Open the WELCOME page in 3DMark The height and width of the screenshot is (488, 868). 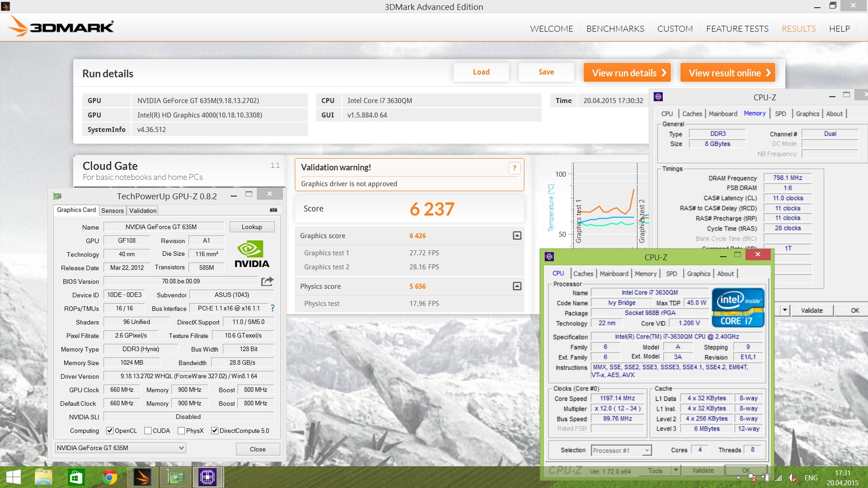coord(551,28)
